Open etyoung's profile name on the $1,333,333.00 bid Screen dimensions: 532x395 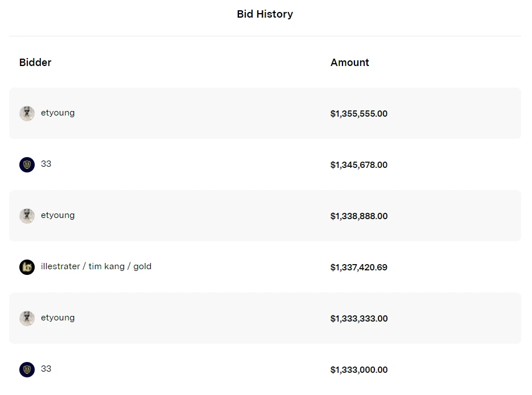(57, 318)
